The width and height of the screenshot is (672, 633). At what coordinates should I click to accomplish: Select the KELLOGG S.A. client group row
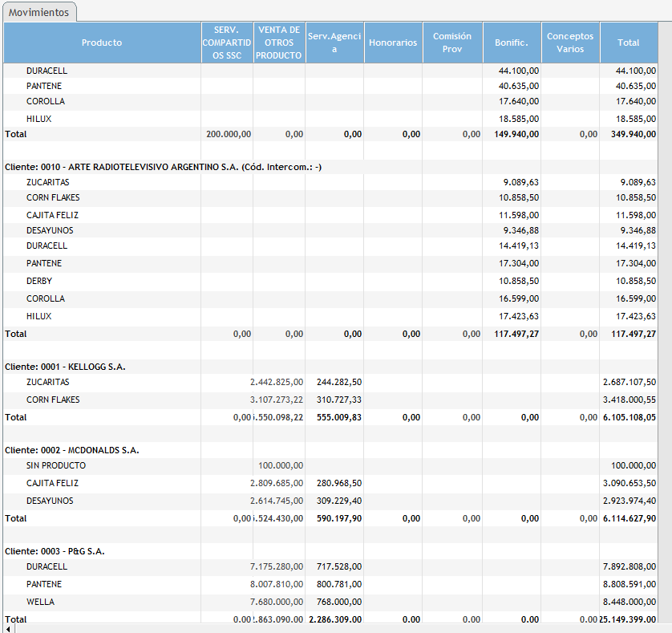point(66,367)
